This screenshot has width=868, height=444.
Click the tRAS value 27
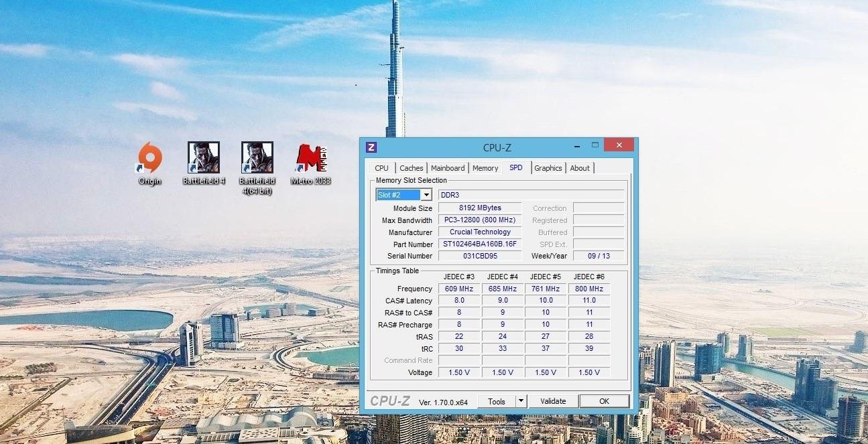(x=546, y=337)
